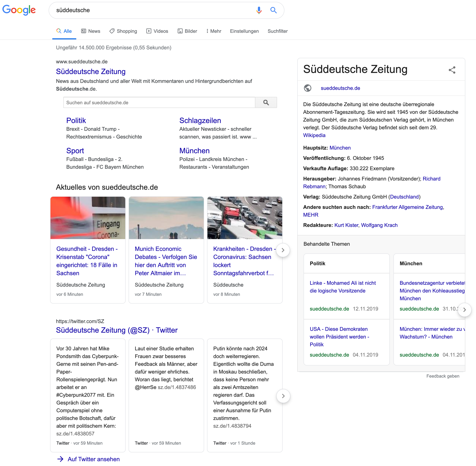Open Frankfurter Allgemeine Zeitung link
Image resolution: width=476 pixels, height=466 pixels.
[407, 207]
